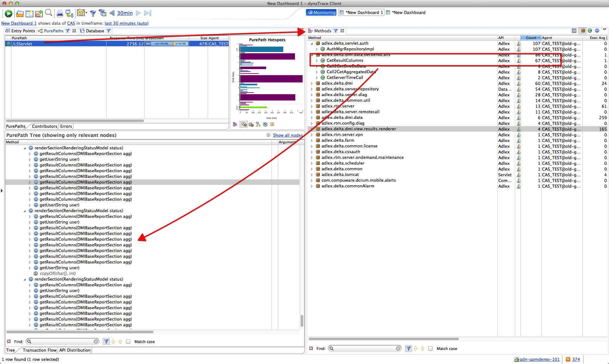The image size is (609, 364).
Task: Select the /LSServlet PurePath row
Action: click(x=117, y=44)
